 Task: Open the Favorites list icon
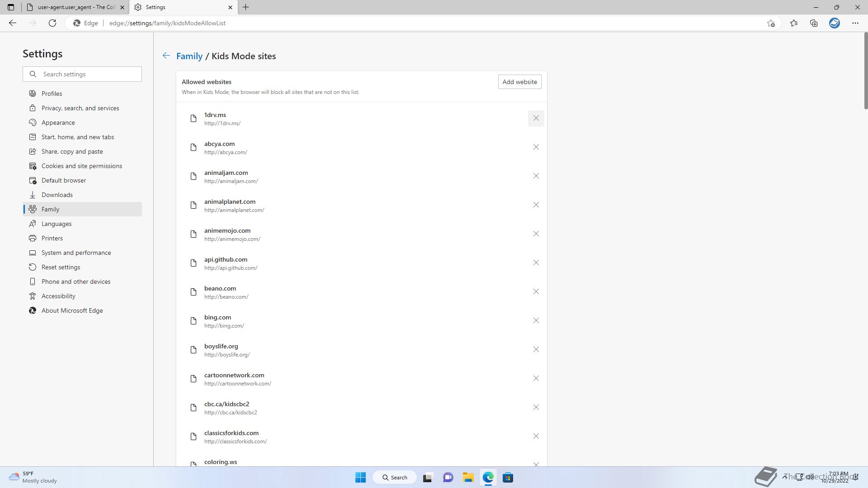point(794,23)
